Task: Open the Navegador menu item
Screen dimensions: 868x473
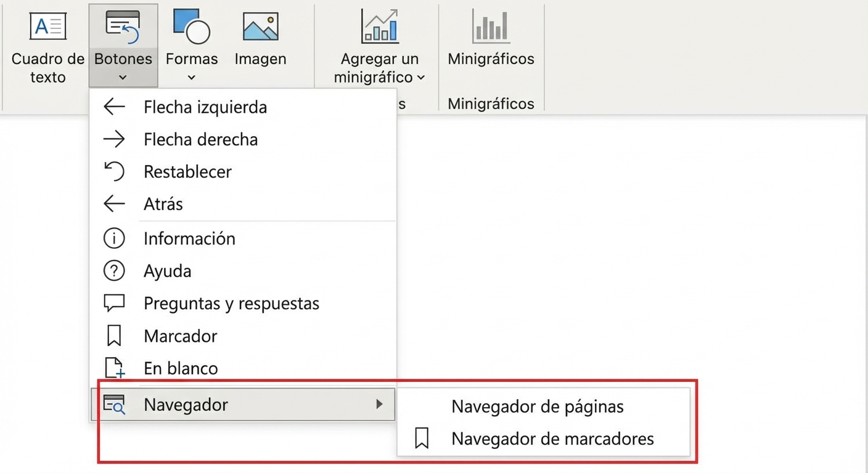Action: click(243, 404)
